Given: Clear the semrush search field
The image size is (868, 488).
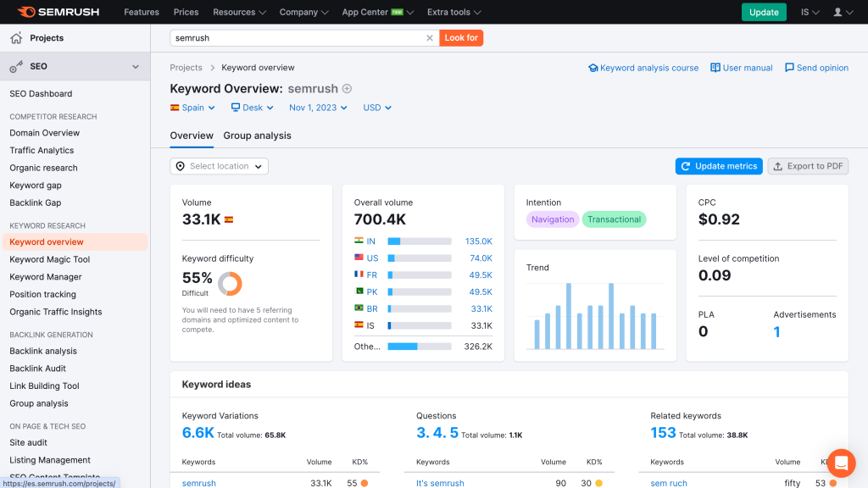Looking at the screenshot, I should pyautogui.click(x=430, y=37).
